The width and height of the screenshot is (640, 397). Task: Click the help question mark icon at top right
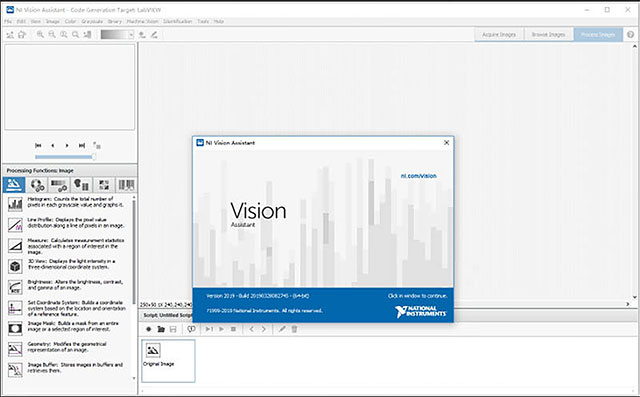[631, 35]
